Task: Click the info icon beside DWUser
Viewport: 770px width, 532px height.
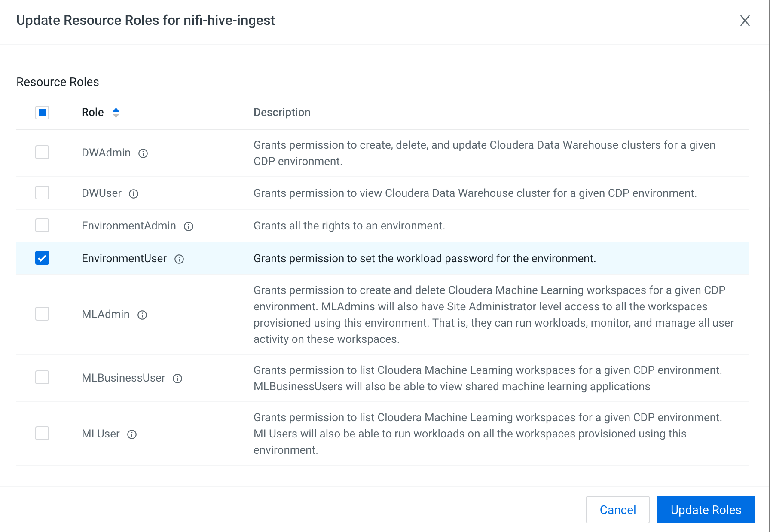Action: click(x=134, y=194)
